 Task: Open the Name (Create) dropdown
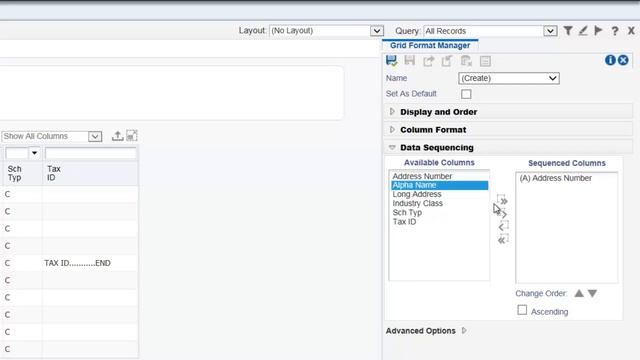coord(509,78)
